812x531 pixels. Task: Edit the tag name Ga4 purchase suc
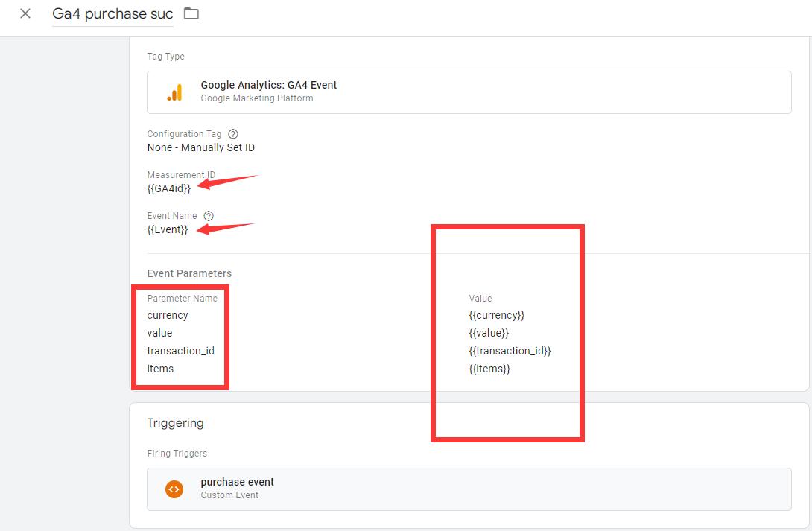(112, 13)
